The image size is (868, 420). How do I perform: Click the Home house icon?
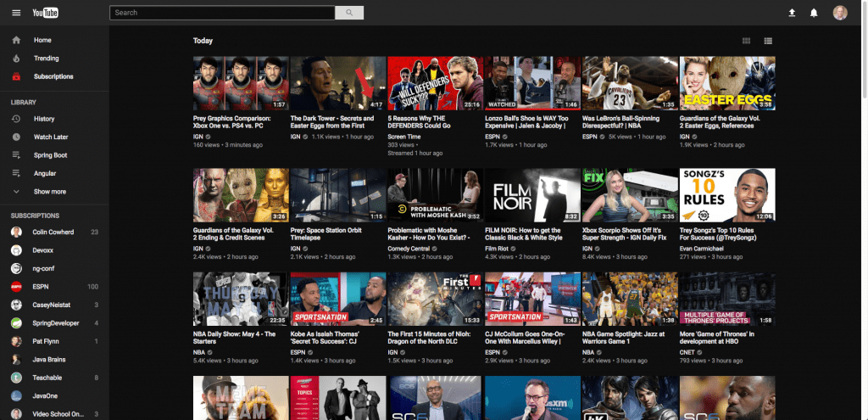click(x=16, y=40)
